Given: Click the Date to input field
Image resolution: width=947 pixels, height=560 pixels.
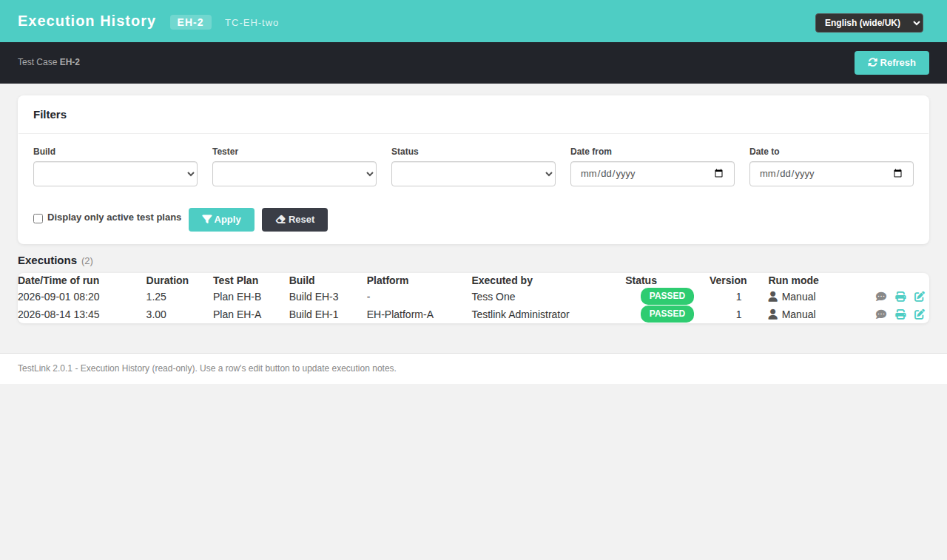Looking at the screenshot, I should tap(832, 174).
